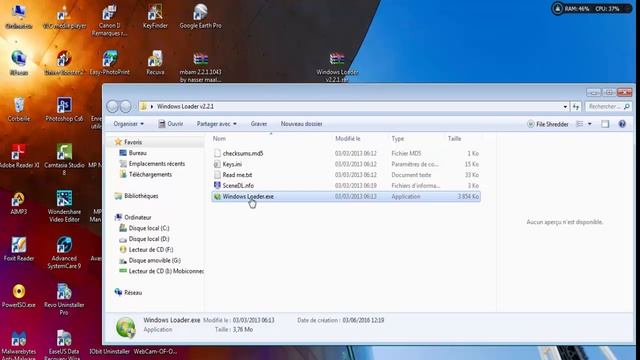Launch Camtasia Studio 8 desktop icon
This screenshot has width=640, height=360.
[64, 159]
